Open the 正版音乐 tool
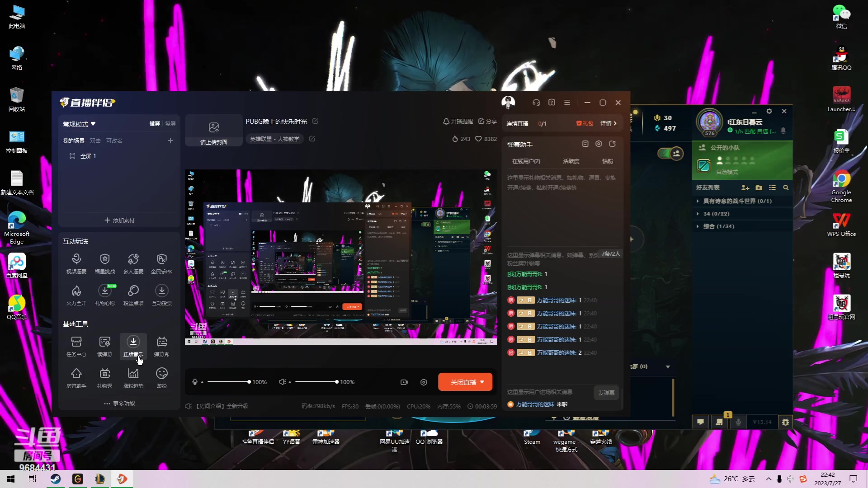Screen dimensions: 868x488 pyautogui.click(x=133, y=346)
